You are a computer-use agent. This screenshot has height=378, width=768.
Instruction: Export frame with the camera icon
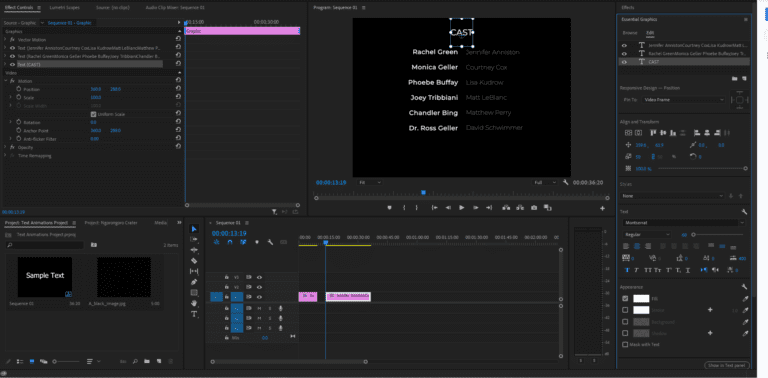[x=534, y=208]
